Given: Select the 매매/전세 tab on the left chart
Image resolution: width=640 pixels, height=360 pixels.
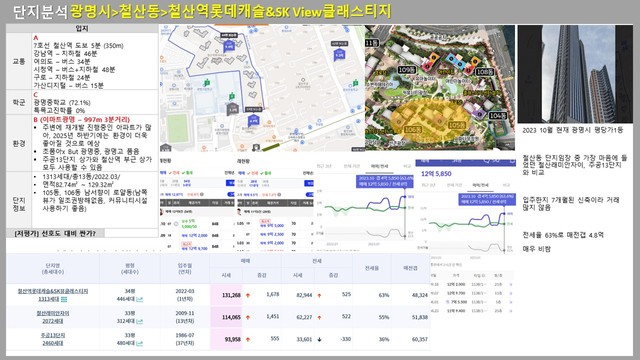Looking at the screenshot, I should [380, 166].
